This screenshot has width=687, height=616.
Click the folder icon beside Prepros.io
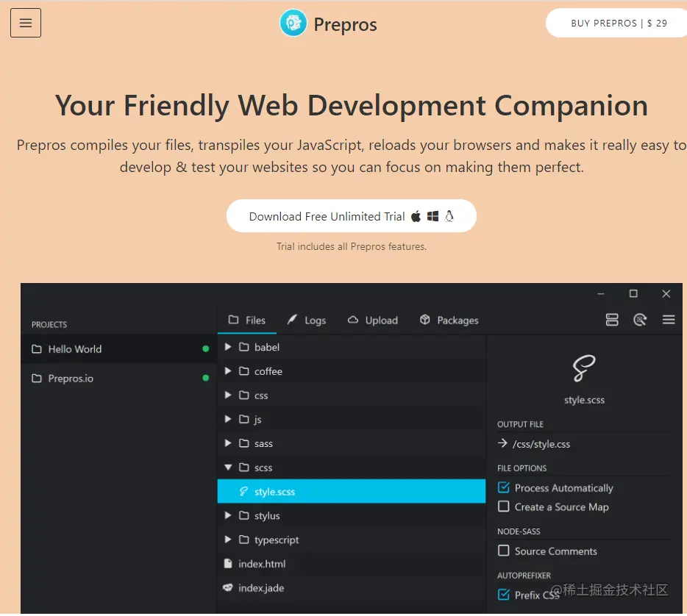[37, 379]
